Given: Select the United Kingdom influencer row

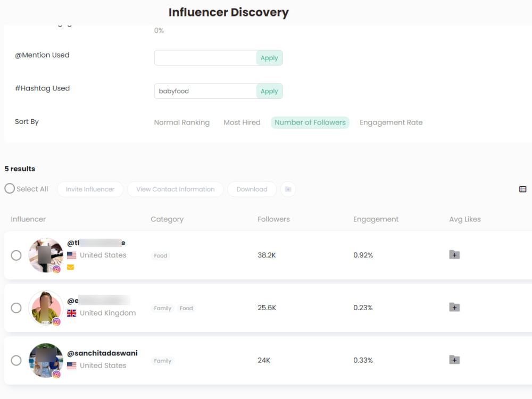Looking at the screenshot, I should tap(16, 307).
